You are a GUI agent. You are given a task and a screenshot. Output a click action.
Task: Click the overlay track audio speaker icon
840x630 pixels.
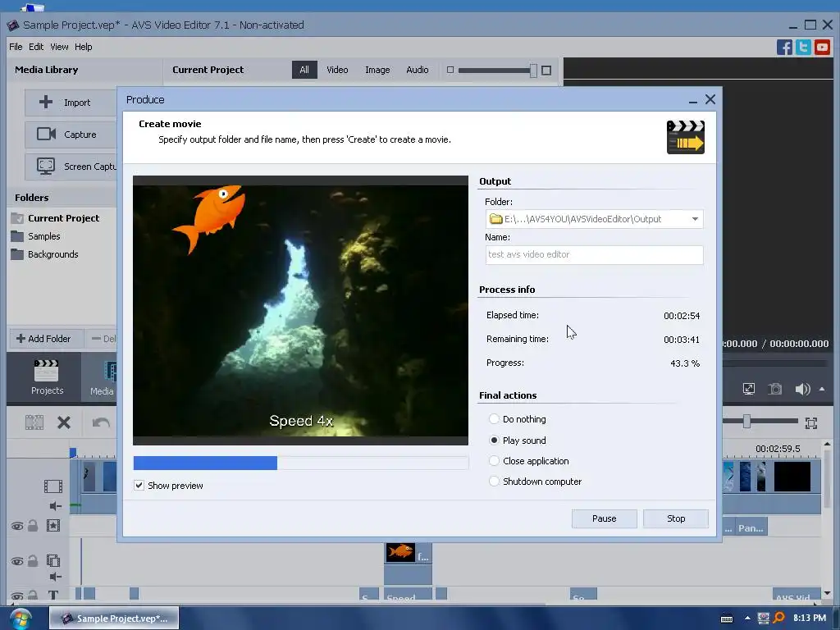56,577
